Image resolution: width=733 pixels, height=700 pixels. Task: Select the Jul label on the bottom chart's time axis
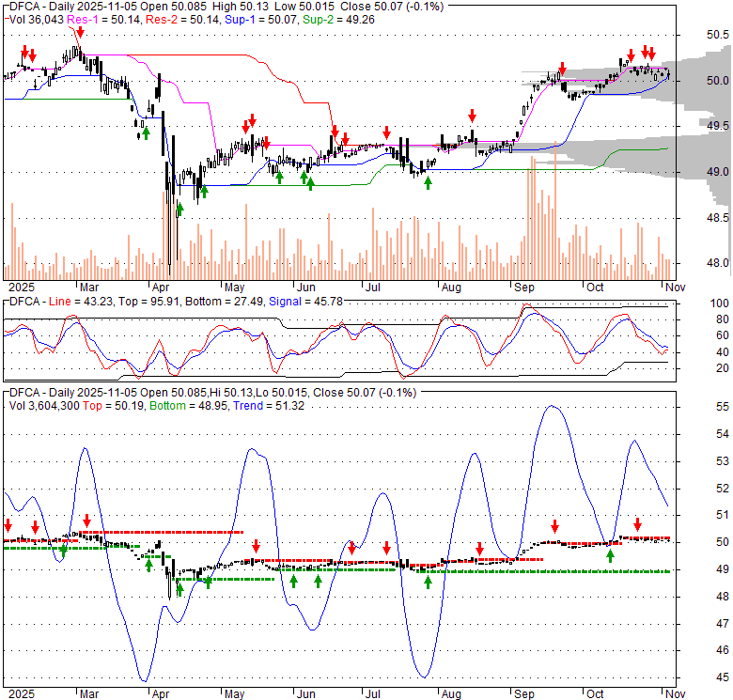372,694
